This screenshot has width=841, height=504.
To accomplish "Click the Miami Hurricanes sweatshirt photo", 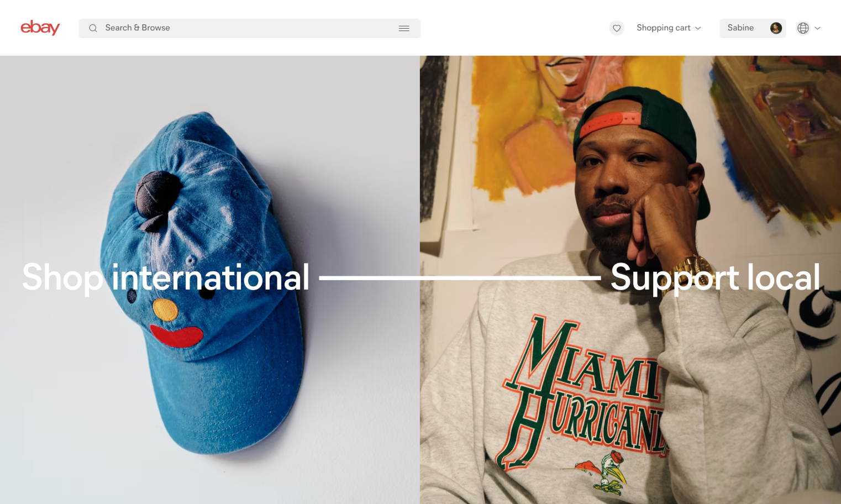I will [x=630, y=280].
